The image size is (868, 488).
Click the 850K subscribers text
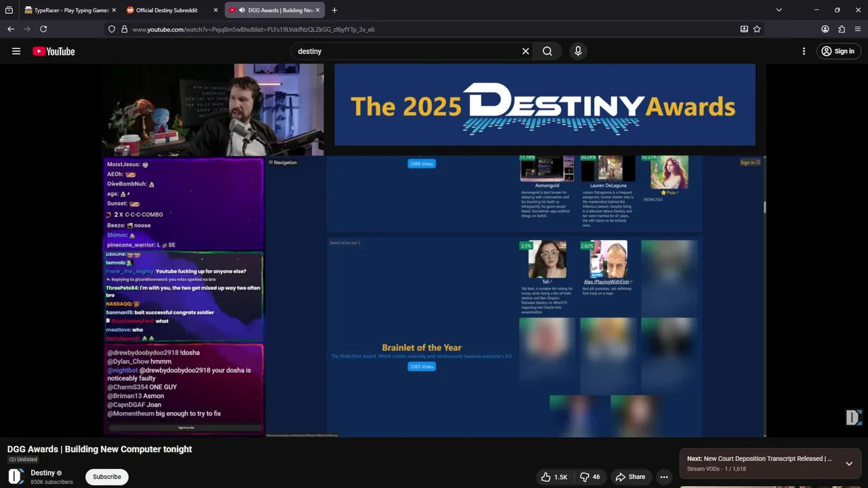[x=52, y=482]
